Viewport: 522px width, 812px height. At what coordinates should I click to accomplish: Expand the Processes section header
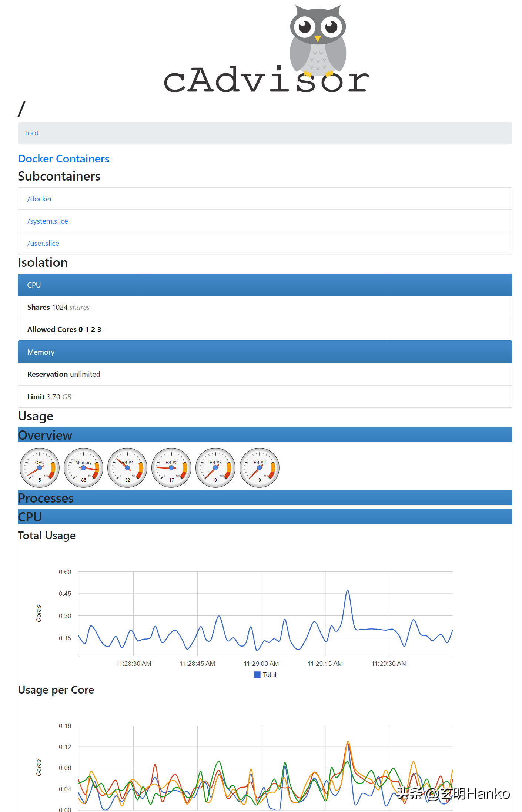coord(265,498)
